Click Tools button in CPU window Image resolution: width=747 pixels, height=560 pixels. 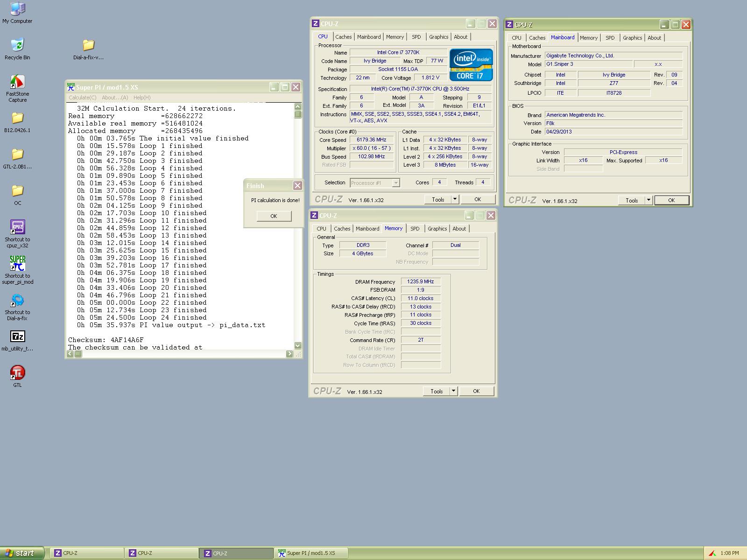438,199
